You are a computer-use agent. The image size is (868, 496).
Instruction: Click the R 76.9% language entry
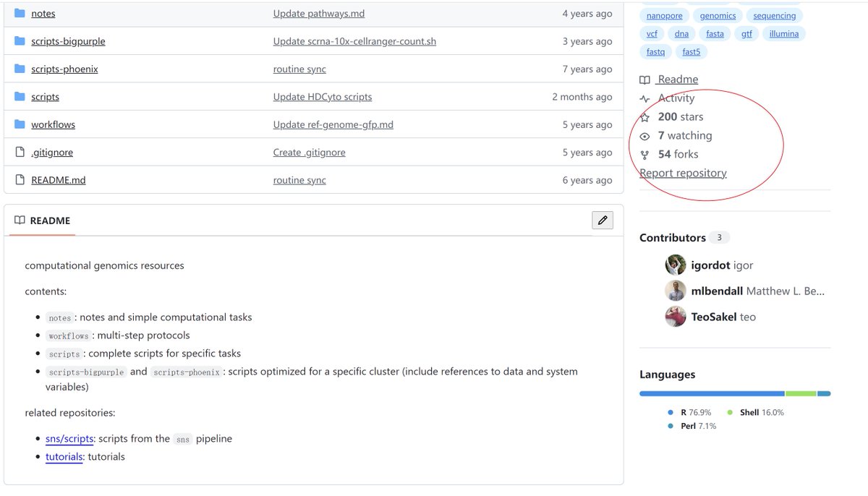[690, 413]
